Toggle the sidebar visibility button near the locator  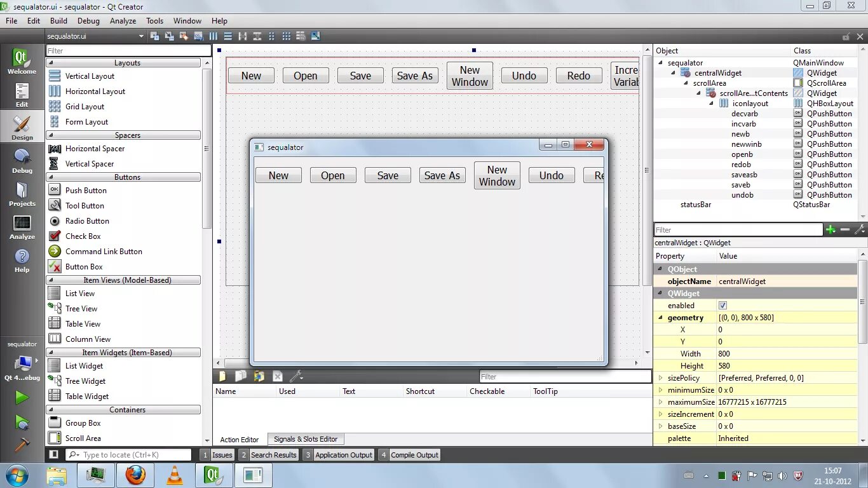click(54, 454)
